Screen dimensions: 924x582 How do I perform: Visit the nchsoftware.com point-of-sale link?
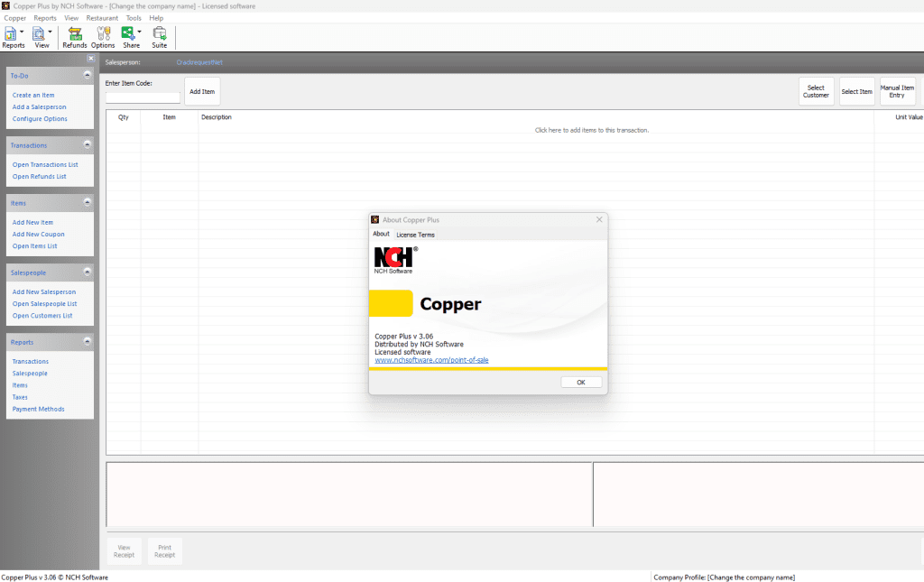[x=431, y=360]
